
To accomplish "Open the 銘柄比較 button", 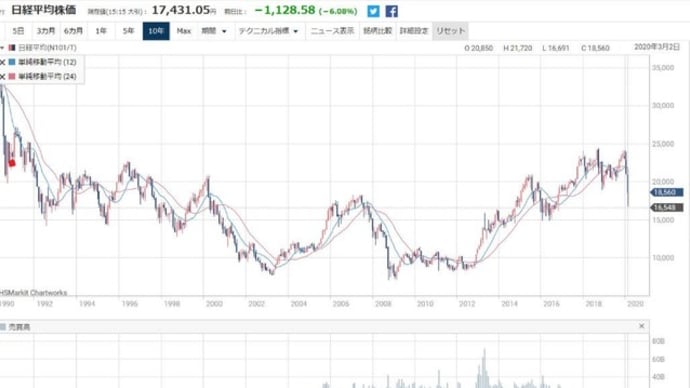I will pyautogui.click(x=378, y=31).
